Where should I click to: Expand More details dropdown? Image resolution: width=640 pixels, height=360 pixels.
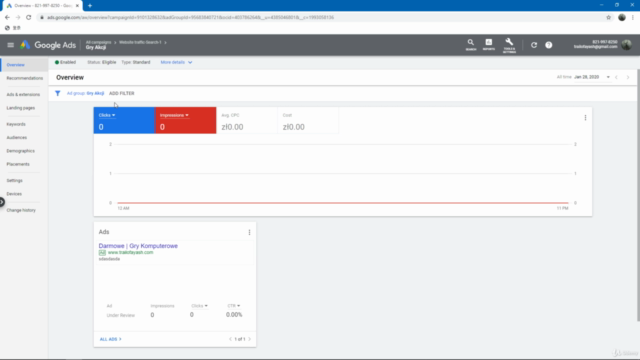[176, 62]
